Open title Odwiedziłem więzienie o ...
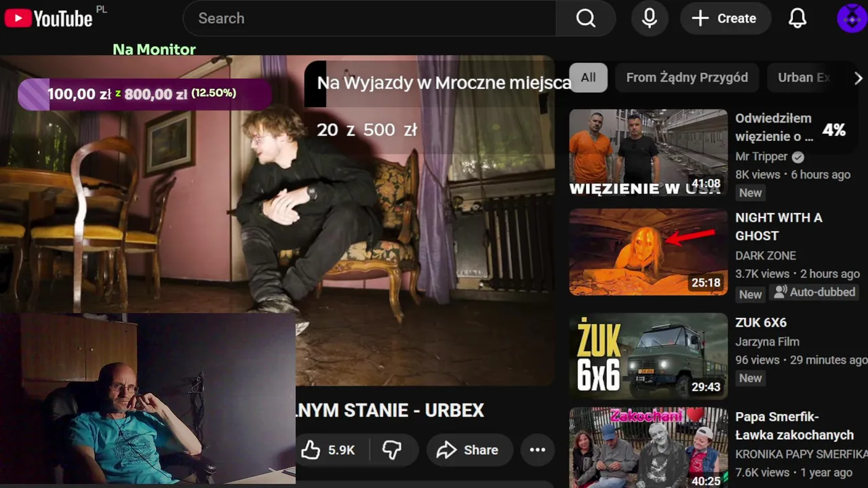The height and width of the screenshot is (488, 868). point(774,127)
